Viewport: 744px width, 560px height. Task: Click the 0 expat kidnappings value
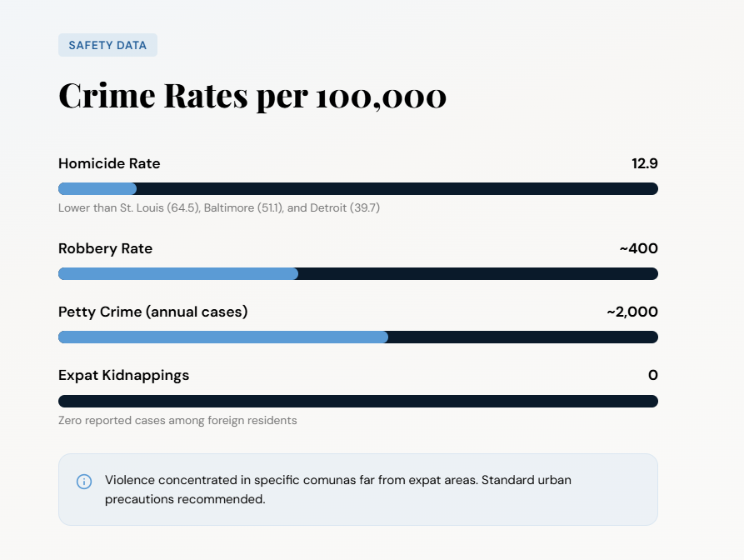[x=652, y=375]
